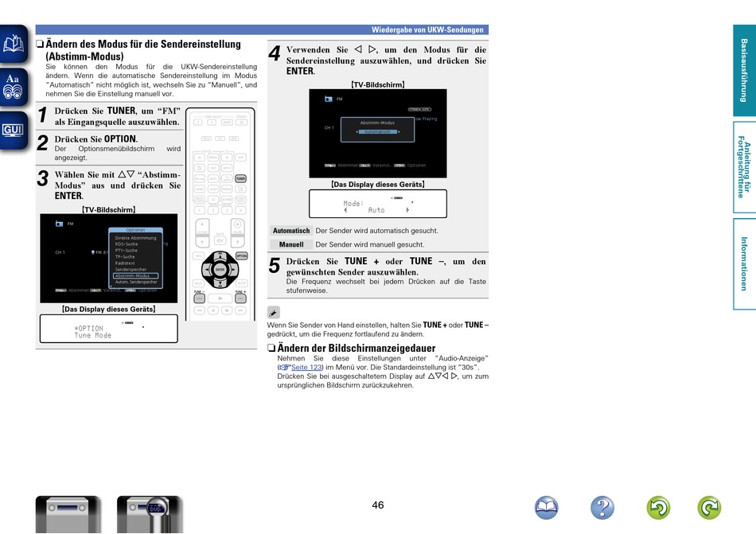Click the TUNER button on remote illustration

point(240,178)
